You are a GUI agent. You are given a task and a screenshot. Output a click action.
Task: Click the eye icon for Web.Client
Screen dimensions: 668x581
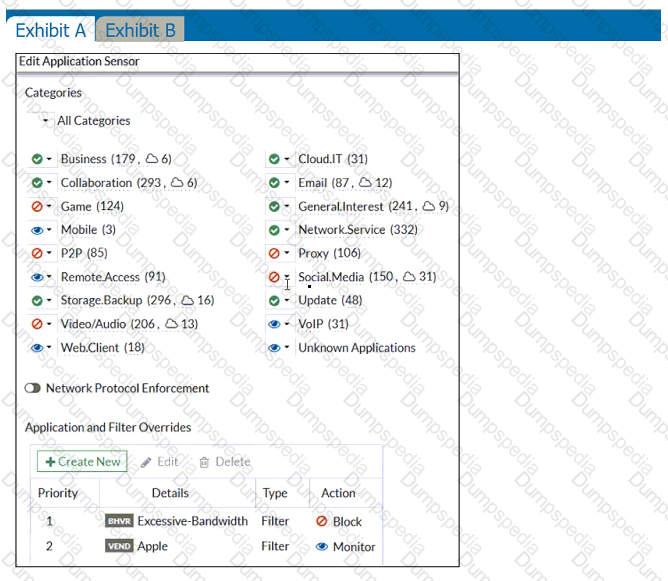coord(37,348)
